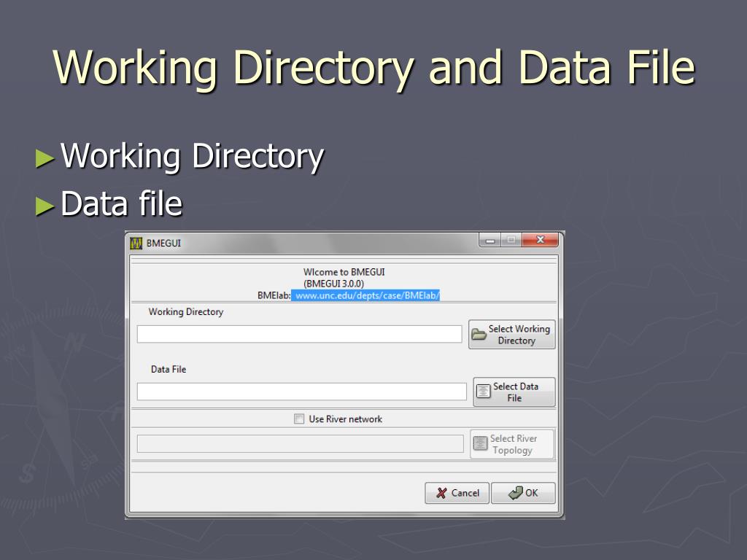Open the www.unc.edu/depts/case/BMElab/ link
The image size is (747, 560).
(366, 295)
